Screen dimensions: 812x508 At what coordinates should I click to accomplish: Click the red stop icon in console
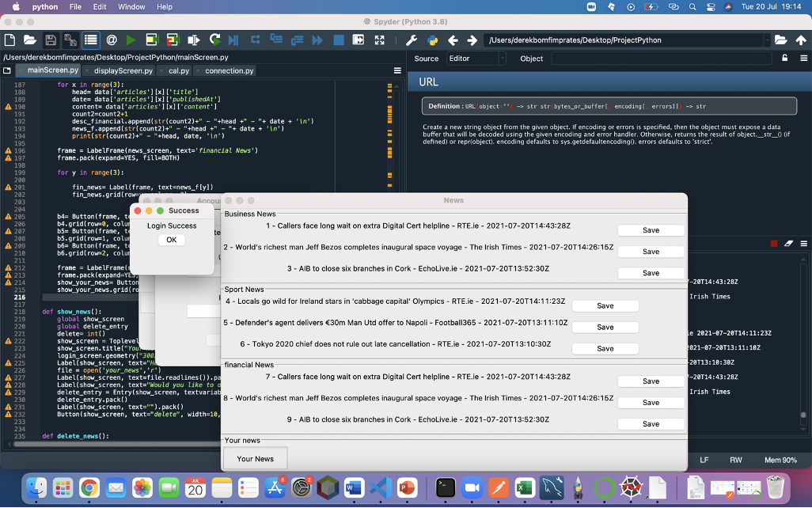pos(774,244)
